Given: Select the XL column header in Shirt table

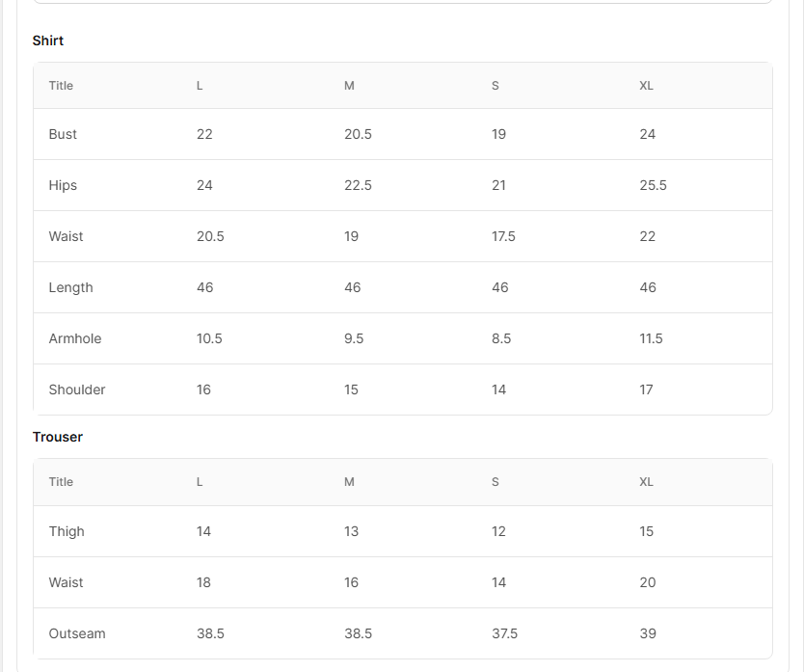Looking at the screenshot, I should [646, 86].
